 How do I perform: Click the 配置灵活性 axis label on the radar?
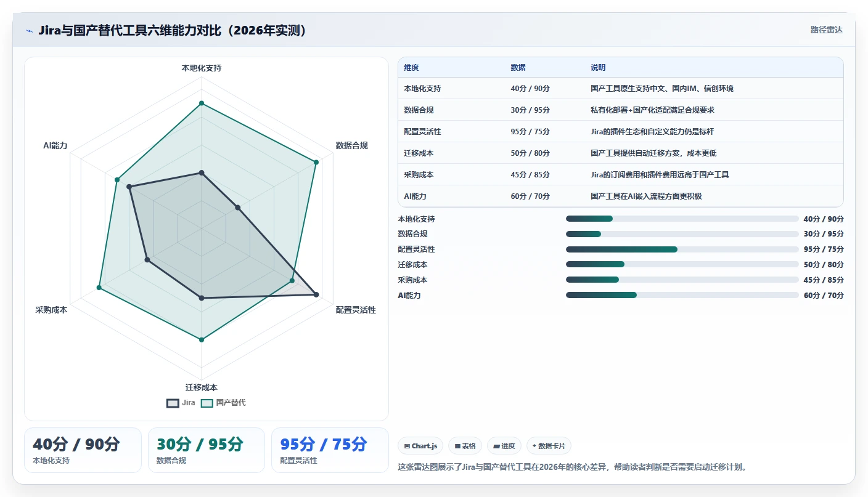pyautogui.click(x=356, y=310)
